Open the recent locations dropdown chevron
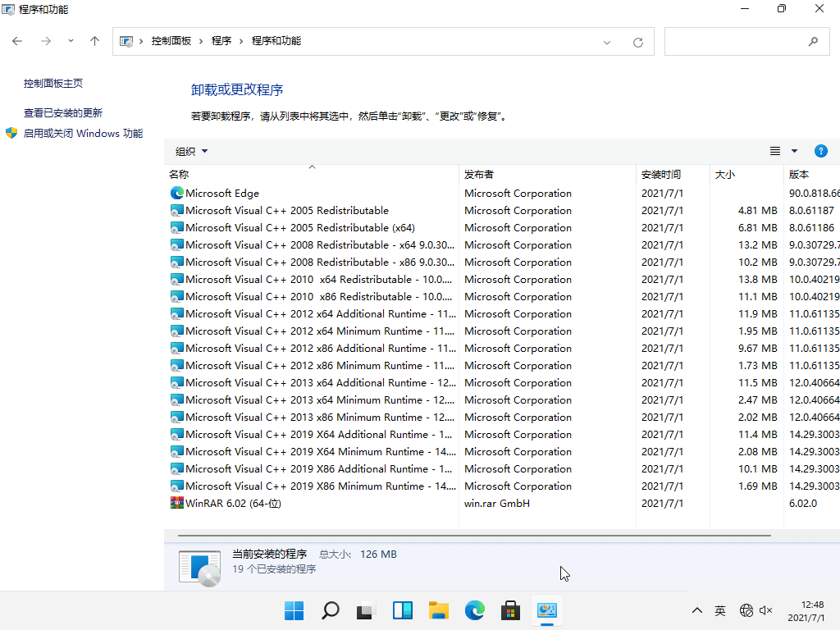The image size is (840, 630). [x=71, y=41]
